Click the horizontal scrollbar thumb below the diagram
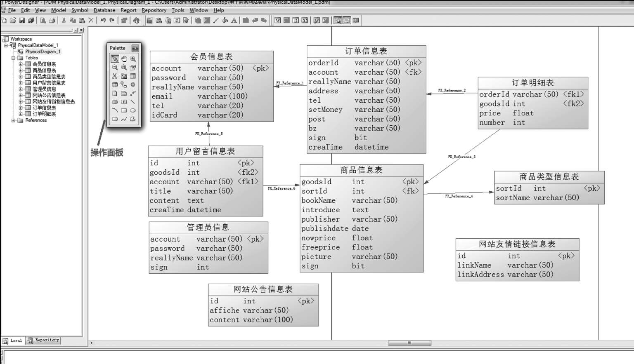634x364 pixels. [x=409, y=343]
